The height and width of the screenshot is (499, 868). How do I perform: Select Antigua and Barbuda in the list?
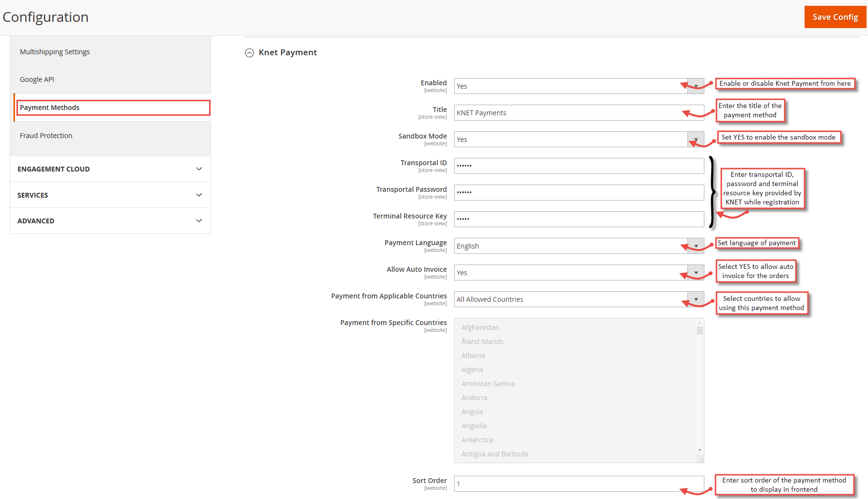495,454
